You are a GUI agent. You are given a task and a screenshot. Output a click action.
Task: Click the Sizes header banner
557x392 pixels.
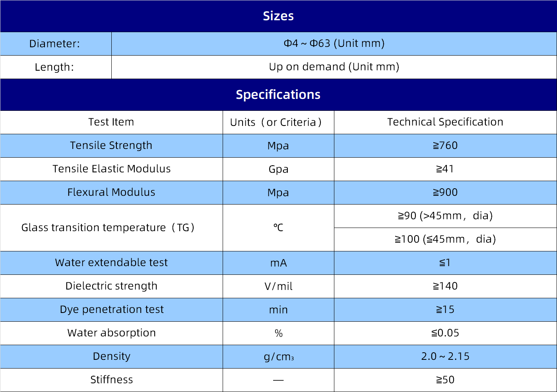[278, 16]
